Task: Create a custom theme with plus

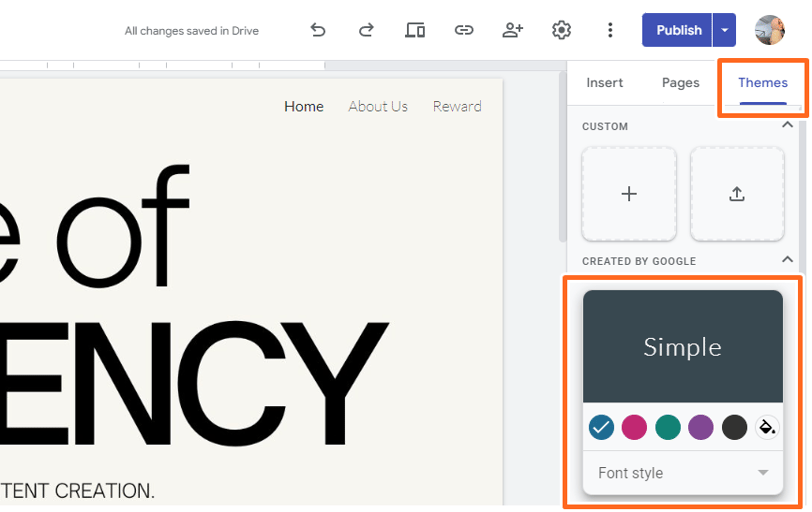Action: click(x=629, y=194)
